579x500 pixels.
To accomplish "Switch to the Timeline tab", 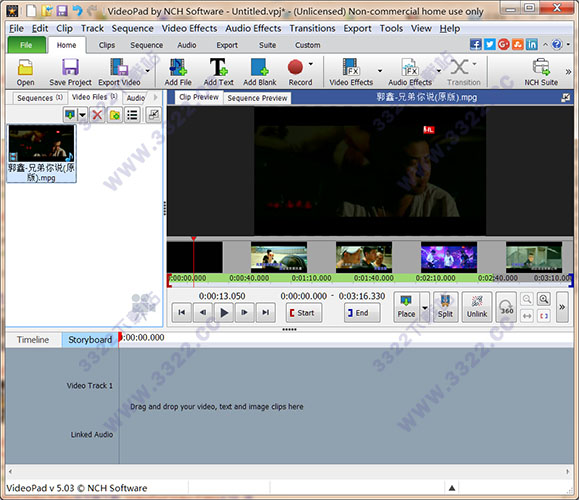I will click(x=33, y=340).
